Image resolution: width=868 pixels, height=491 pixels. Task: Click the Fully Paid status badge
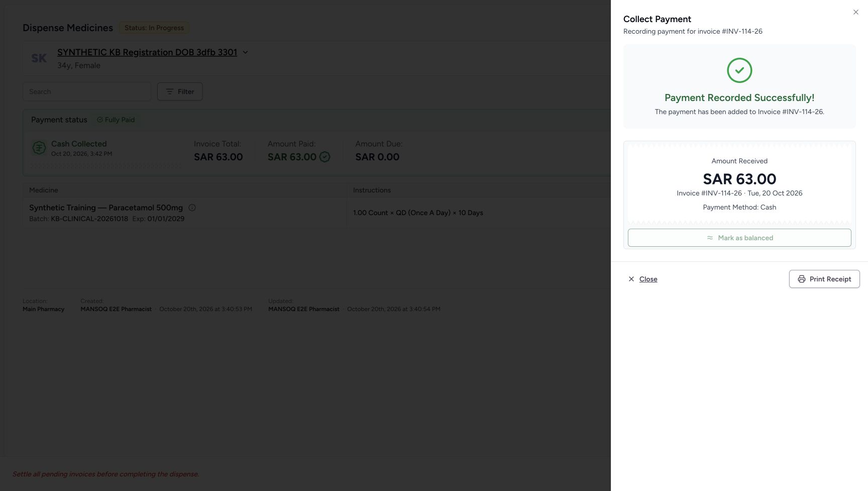[x=116, y=120]
